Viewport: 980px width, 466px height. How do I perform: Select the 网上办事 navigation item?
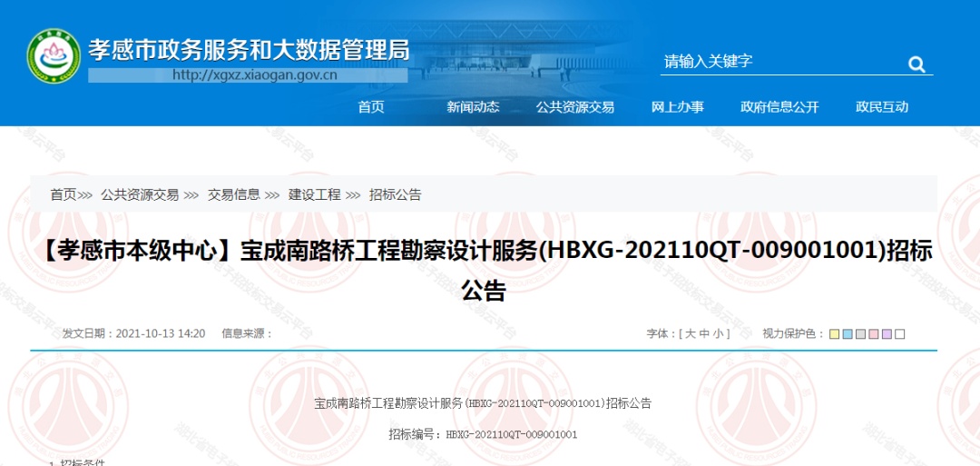click(677, 107)
